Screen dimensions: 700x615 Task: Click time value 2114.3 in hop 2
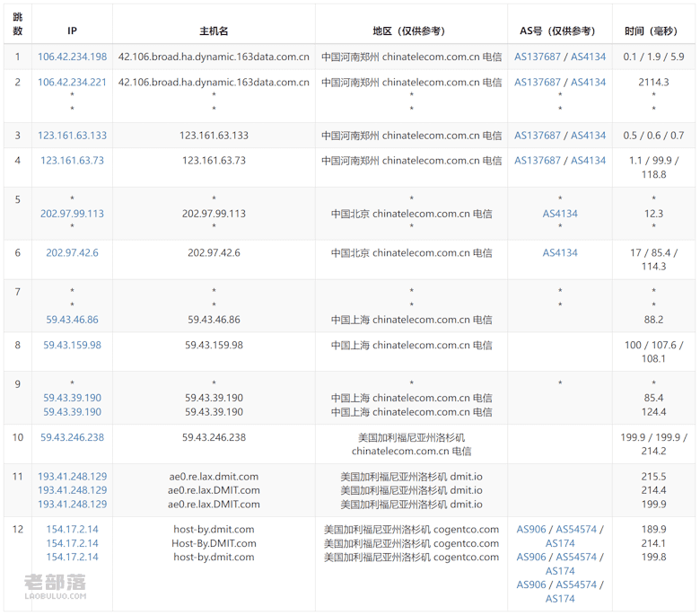(653, 83)
